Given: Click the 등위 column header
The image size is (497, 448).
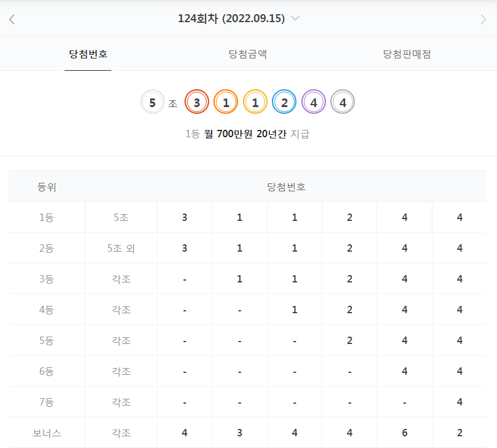Looking at the screenshot, I should (x=47, y=186).
